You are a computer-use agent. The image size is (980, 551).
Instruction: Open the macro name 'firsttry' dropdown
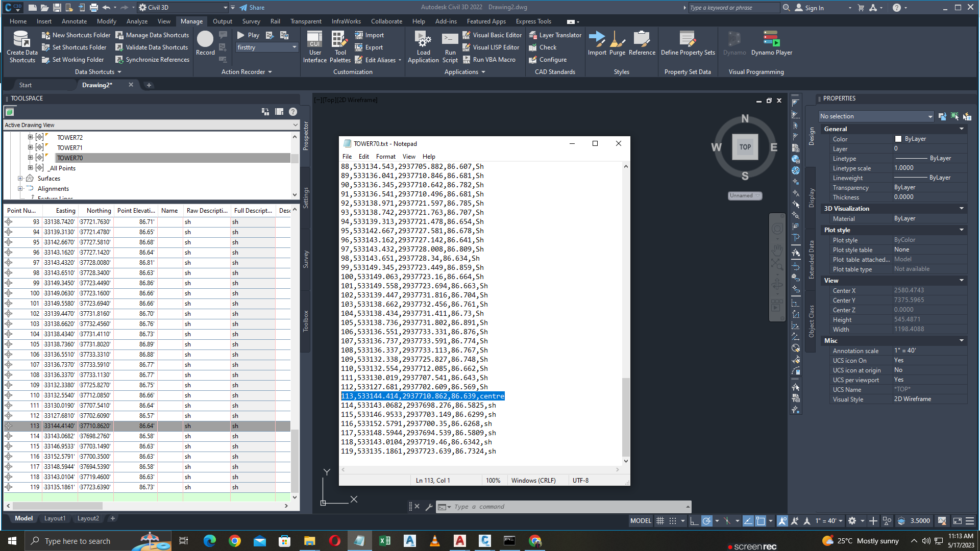click(267, 47)
